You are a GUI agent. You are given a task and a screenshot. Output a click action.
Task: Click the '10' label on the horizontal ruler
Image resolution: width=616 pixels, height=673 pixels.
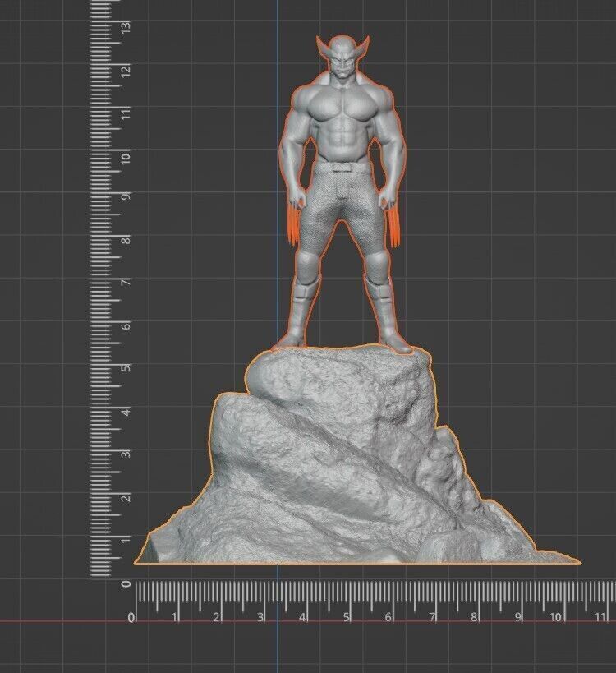(x=555, y=618)
